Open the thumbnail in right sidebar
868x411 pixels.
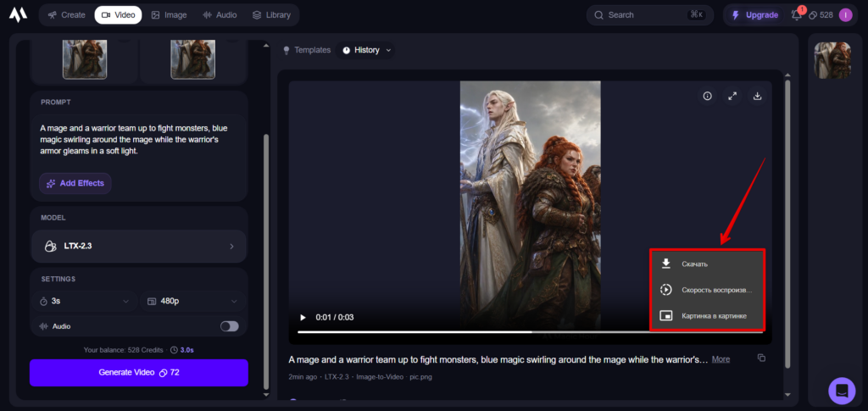coord(832,60)
